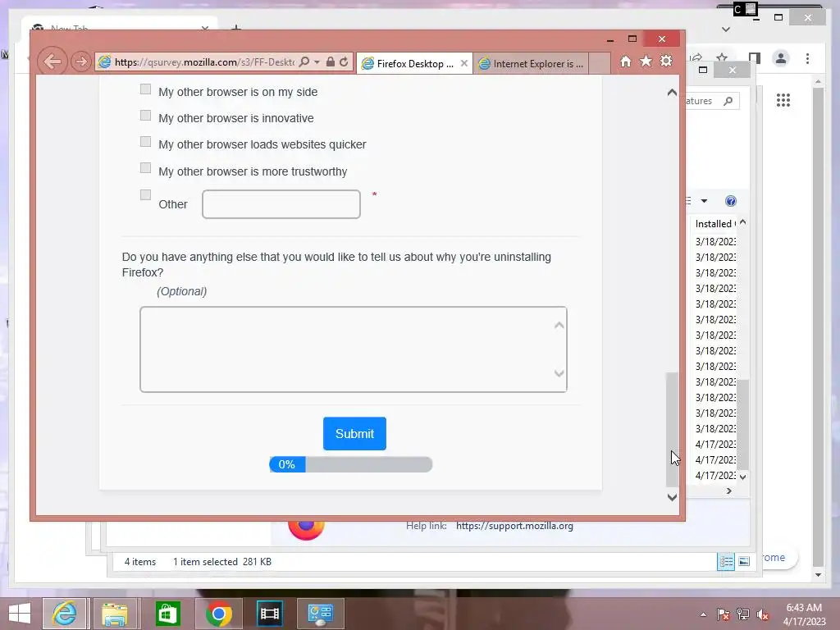The image size is (840, 630).
Task: Open Chrome's three-dot menu
Action: point(807,58)
